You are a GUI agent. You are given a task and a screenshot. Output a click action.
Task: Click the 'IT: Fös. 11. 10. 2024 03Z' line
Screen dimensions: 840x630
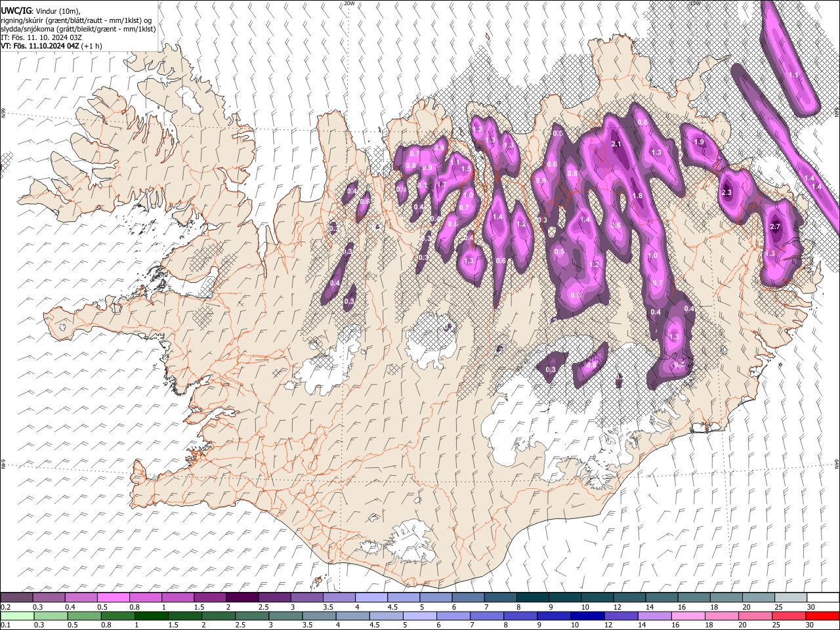tap(41, 37)
